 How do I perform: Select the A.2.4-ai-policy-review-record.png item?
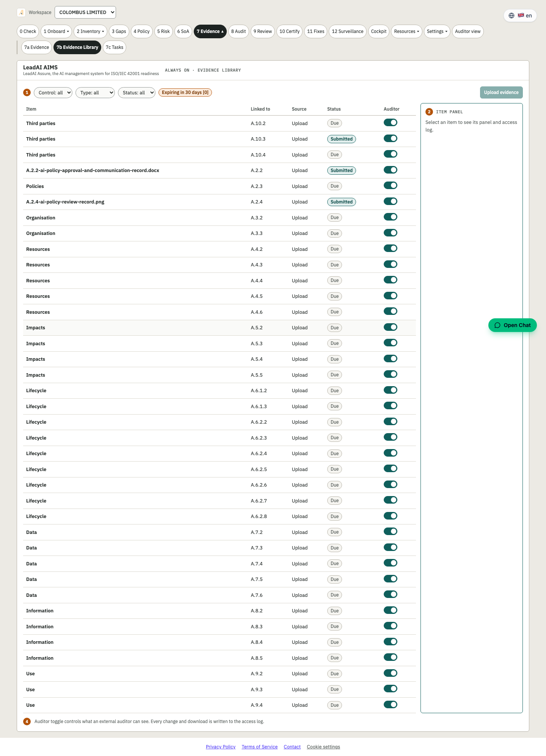[65, 202]
